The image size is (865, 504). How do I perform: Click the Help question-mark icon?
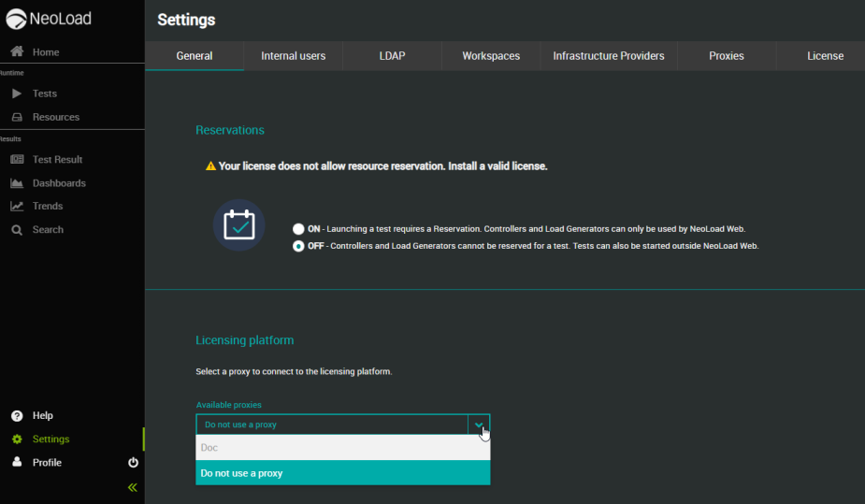17,416
